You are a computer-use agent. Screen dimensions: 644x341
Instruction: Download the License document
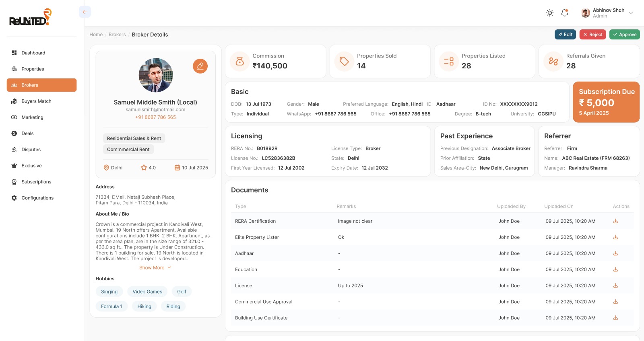615,286
